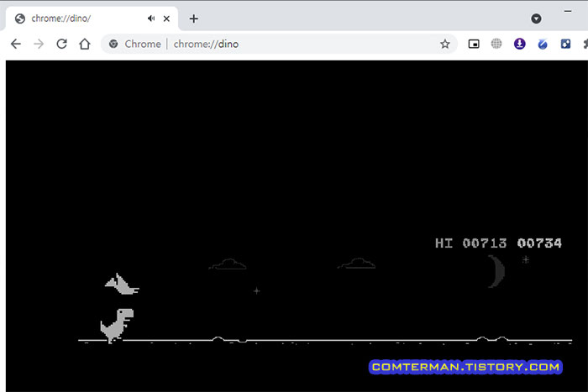This screenshot has height=392, width=588.
Task: Click the address bar URL chrome://dino
Action: [x=206, y=44]
